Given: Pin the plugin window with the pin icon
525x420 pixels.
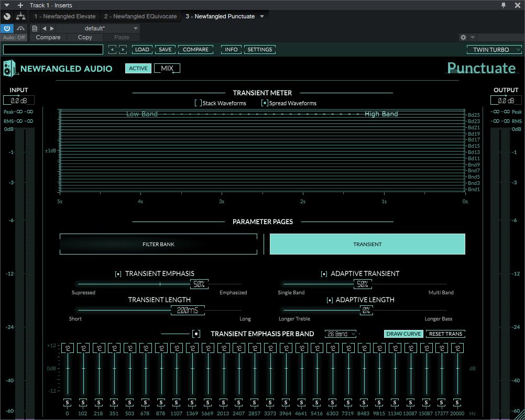Looking at the screenshot, I should [503, 5].
